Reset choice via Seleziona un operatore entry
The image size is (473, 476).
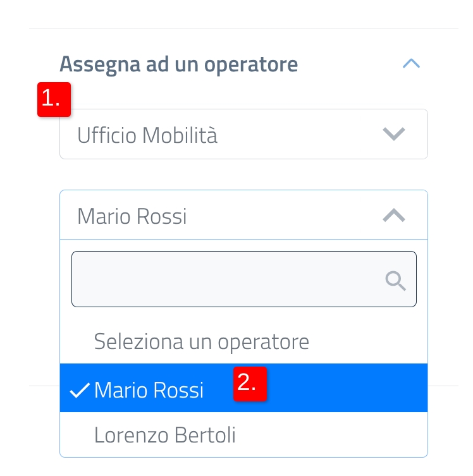click(x=201, y=342)
